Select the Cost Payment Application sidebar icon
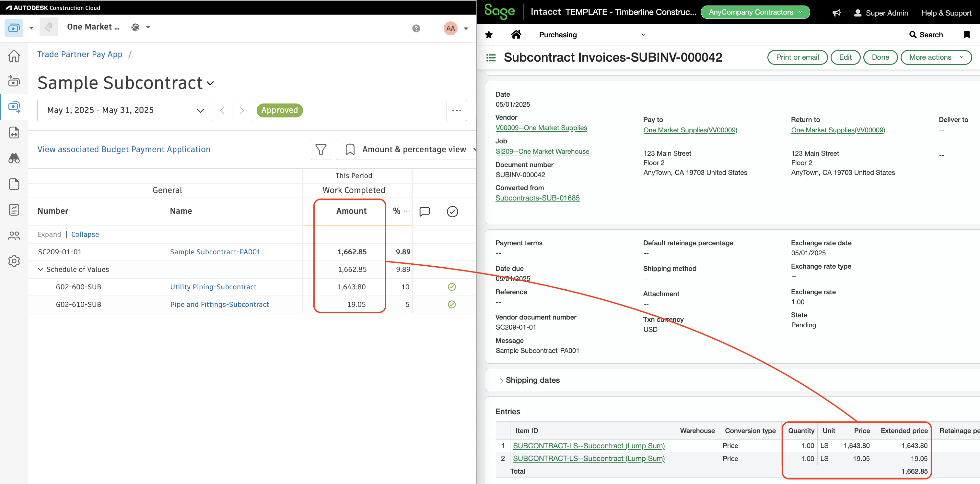 pyautogui.click(x=14, y=107)
